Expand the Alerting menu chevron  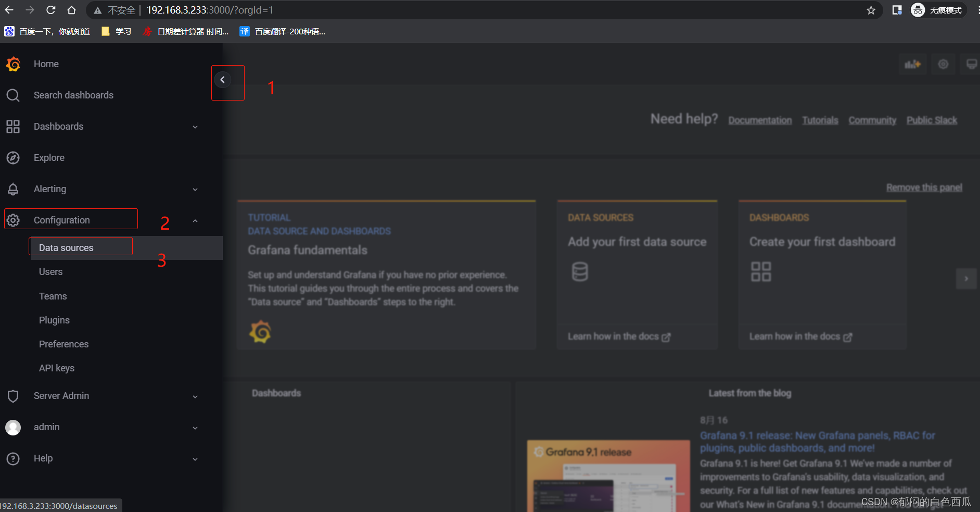195,190
